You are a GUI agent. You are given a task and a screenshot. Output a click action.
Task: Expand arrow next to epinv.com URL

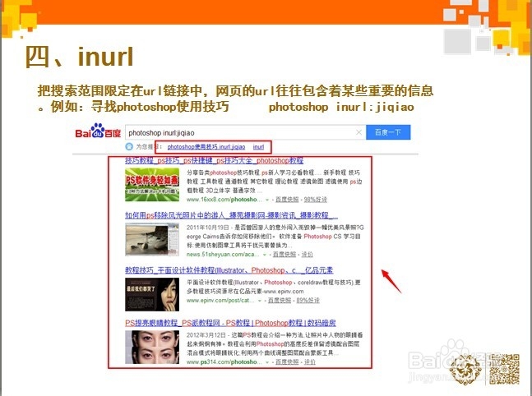[260, 301]
